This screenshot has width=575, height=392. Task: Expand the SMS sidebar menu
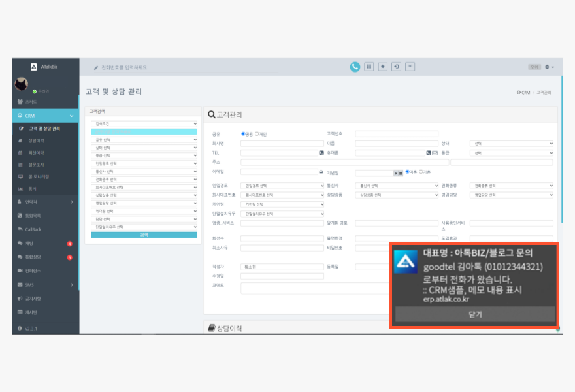point(44,285)
